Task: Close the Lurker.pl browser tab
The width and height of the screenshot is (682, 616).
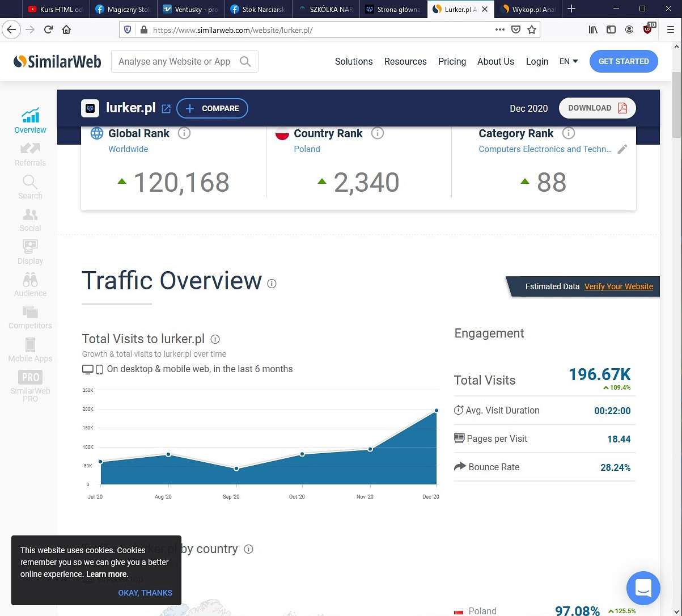Action: coord(485,9)
